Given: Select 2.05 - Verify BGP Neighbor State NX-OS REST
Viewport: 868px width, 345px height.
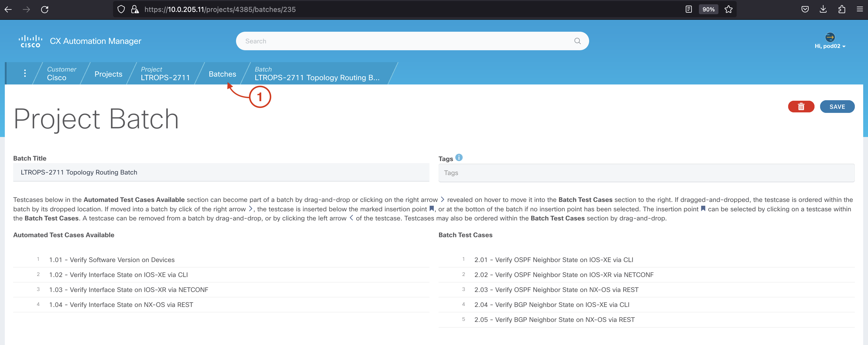Looking at the screenshot, I should 646,320.
